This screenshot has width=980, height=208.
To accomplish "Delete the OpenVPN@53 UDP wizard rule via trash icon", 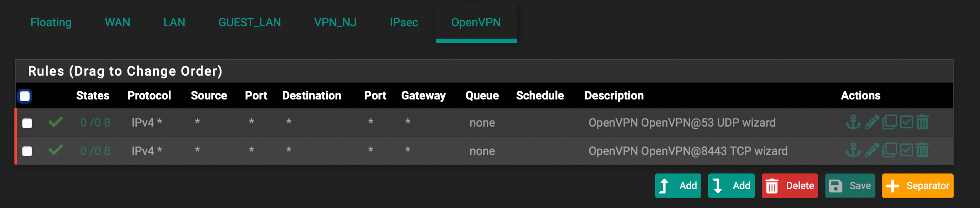I will coord(922,122).
